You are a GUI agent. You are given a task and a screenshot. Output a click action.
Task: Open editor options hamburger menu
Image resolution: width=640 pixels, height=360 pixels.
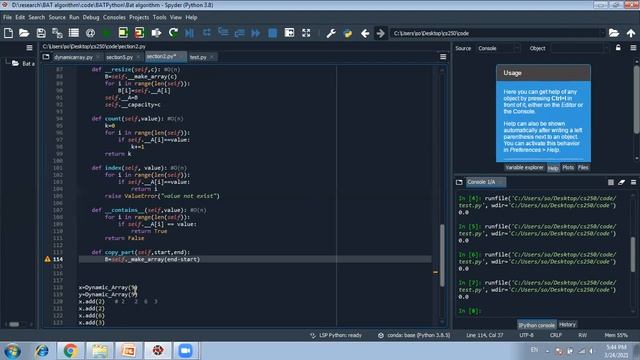click(x=443, y=57)
